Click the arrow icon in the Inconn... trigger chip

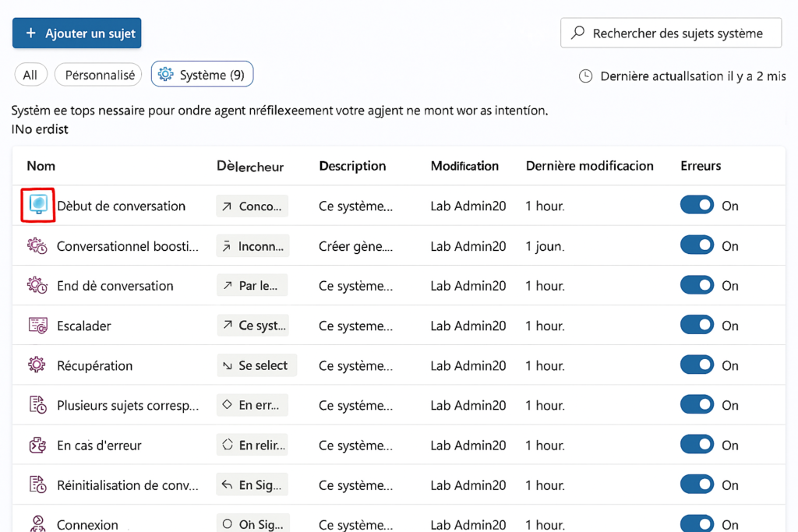tap(227, 246)
